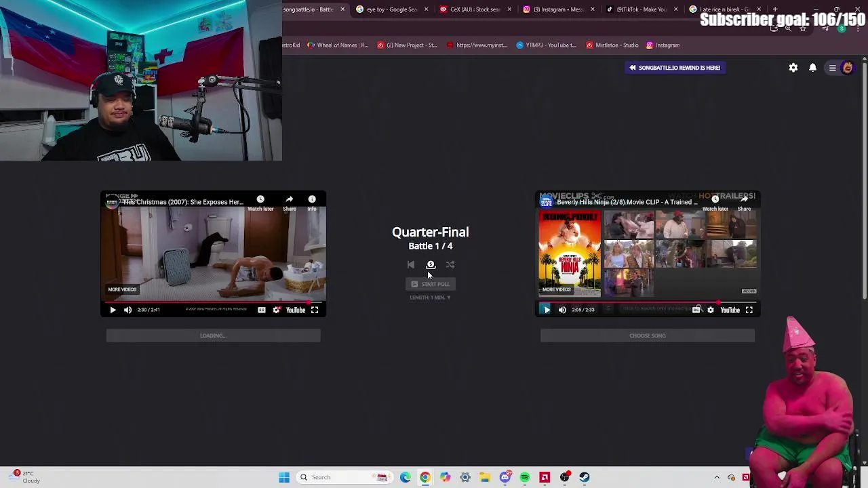Image resolution: width=868 pixels, height=488 pixels.
Task: Open the https://www.myinst... bookmark
Action: click(x=477, y=45)
